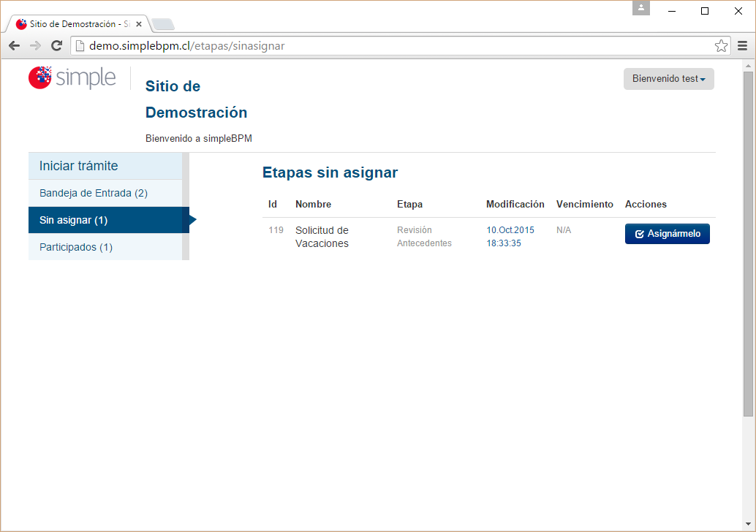Bookmark this page with the star icon
The image size is (756, 532).
pos(721,46)
